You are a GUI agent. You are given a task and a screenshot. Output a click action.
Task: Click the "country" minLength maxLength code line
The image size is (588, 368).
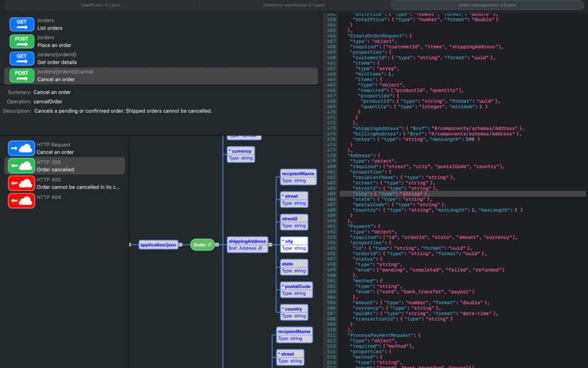(x=438, y=210)
